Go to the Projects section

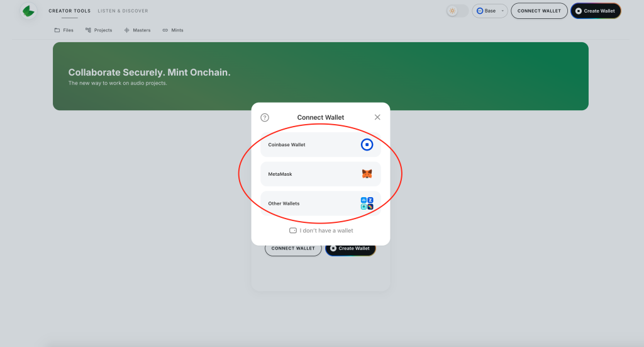(x=99, y=30)
